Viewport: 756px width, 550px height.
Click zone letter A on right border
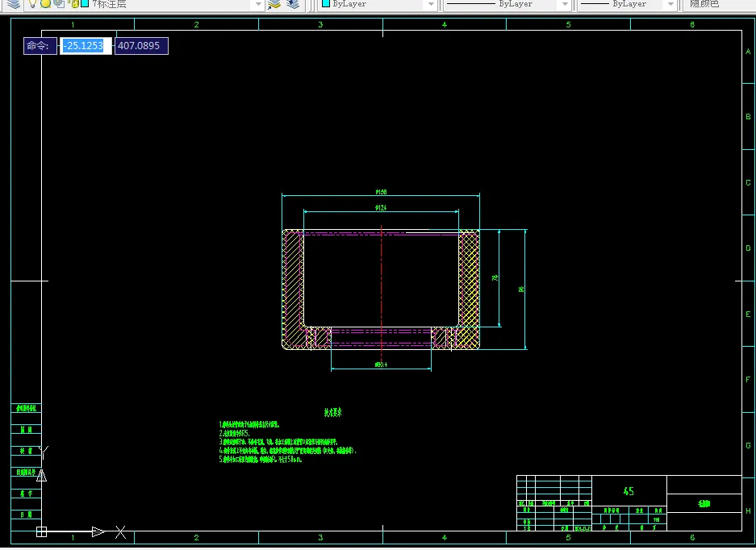tap(748, 51)
